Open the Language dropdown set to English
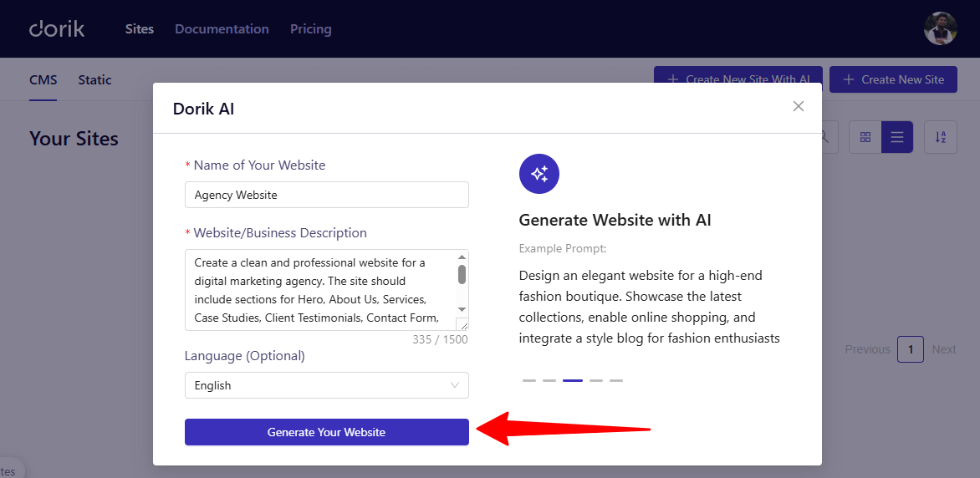This screenshot has height=478, width=980. [x=327, y=385]
